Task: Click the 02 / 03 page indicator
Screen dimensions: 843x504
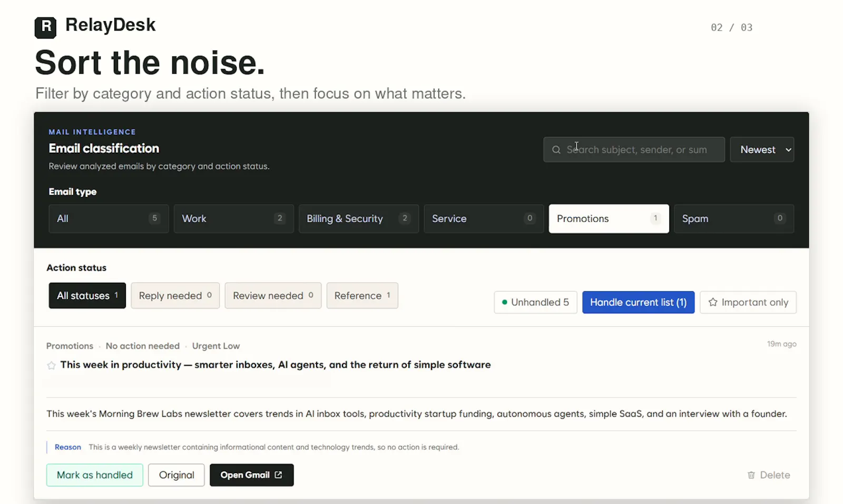Action: 732,27
